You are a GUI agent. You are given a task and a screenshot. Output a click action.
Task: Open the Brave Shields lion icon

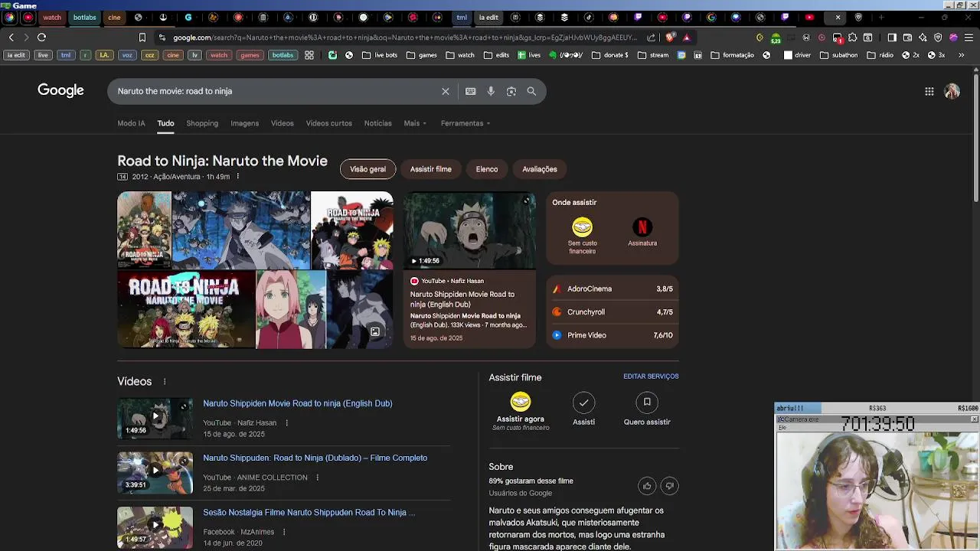coord(671,37)
